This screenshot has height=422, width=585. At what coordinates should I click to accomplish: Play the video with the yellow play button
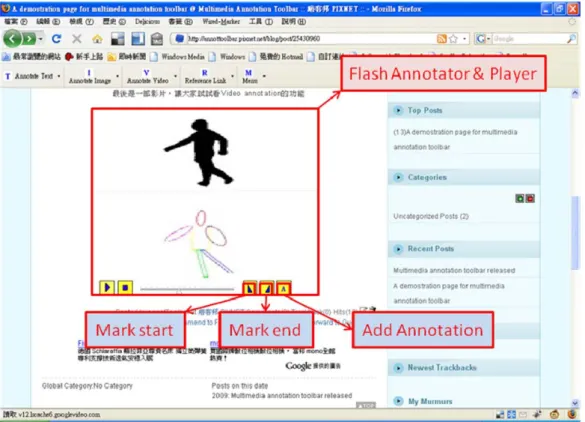coord(107,287)
